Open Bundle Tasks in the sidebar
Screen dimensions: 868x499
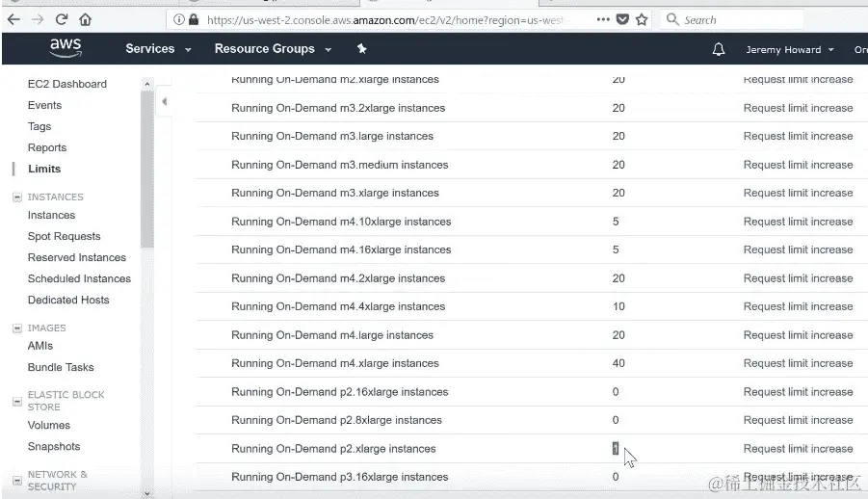pyautogui.click(x=61, y=367)
